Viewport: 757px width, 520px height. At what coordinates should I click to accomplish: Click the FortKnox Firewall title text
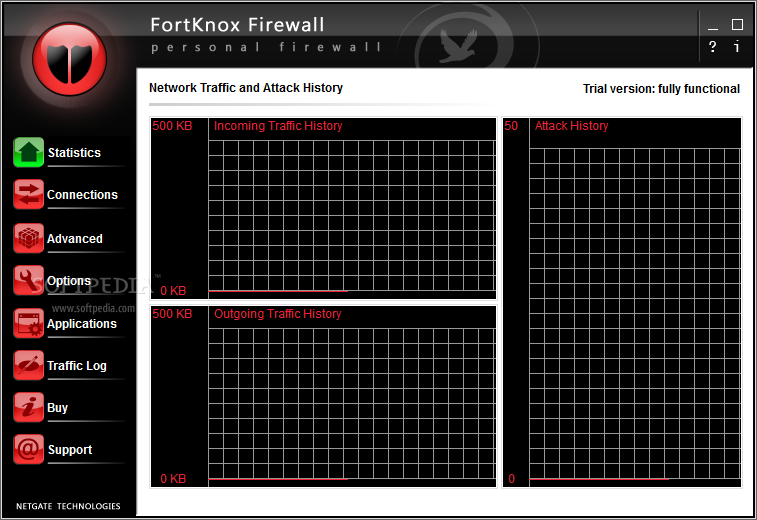click(x=237, y=25)
